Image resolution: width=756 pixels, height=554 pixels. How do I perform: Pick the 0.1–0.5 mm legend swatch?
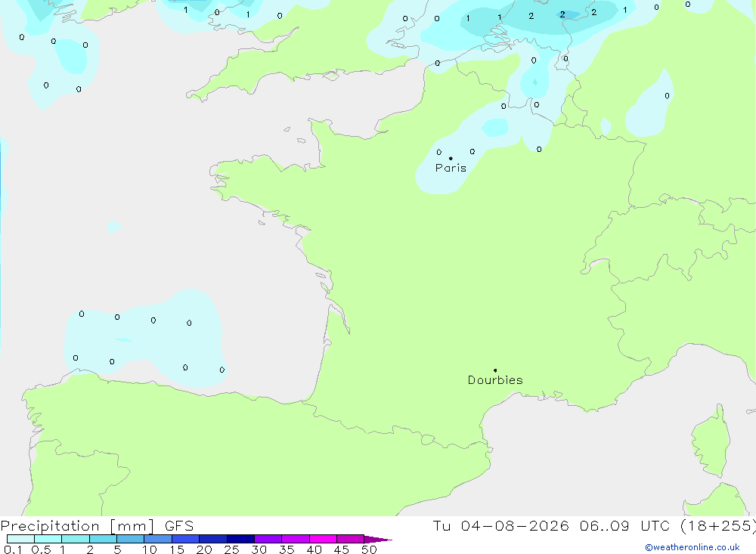[20, 539]
